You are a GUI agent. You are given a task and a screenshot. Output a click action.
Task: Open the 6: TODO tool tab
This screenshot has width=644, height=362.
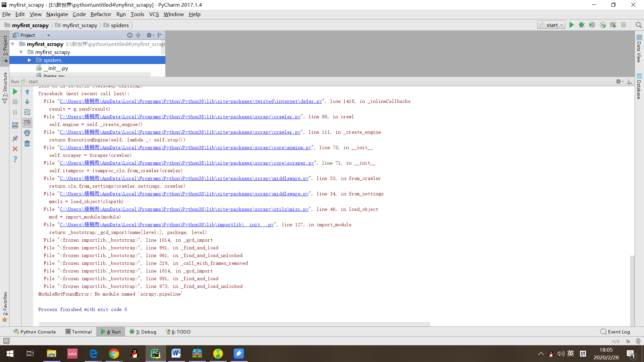178,332
